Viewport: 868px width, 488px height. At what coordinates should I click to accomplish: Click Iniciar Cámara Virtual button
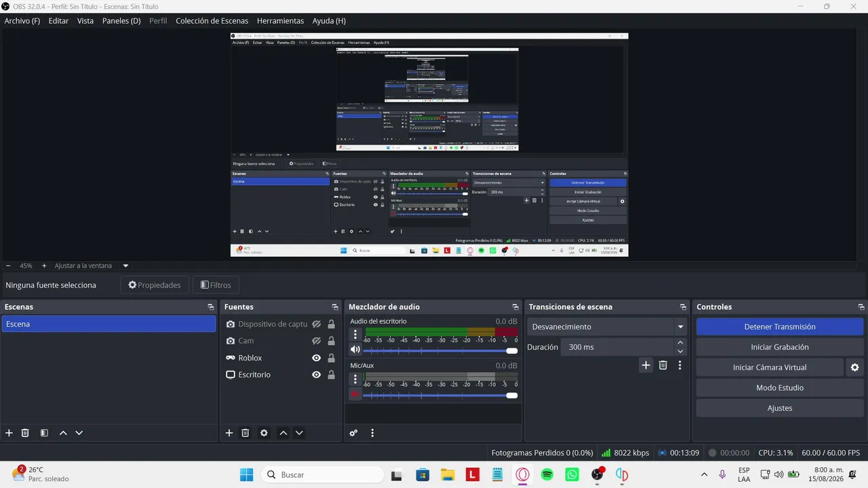pyautogui.click(x=770, y=367)
